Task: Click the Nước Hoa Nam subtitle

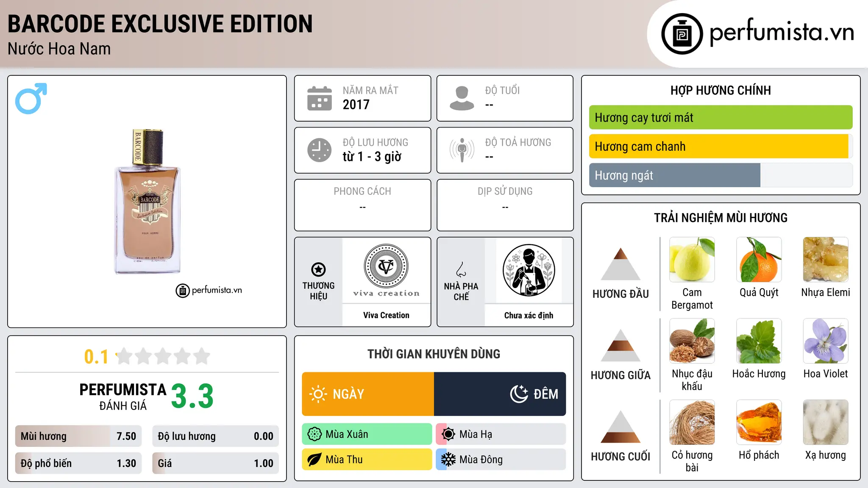Action: 59,49
